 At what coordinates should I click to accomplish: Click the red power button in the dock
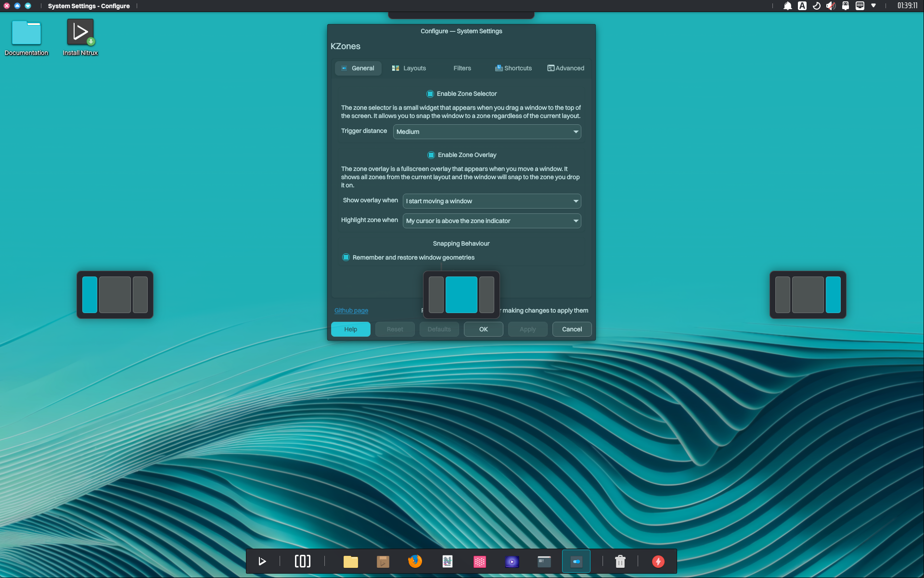pyautogui.click(x=658, y=561)
